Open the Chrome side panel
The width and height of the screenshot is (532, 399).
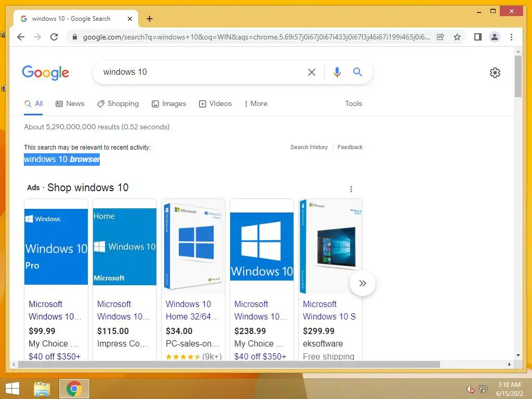pyautogui.click(x=478, y=37)
